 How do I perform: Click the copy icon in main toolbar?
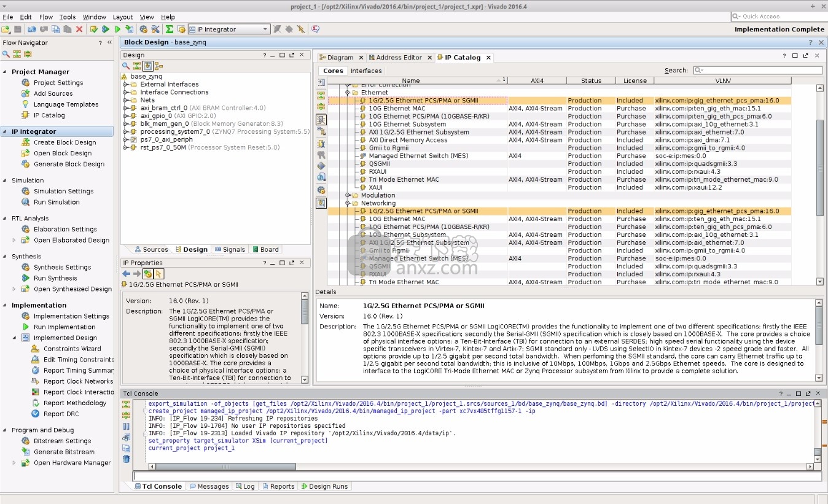pyautogui.click(x=56, y=29)
